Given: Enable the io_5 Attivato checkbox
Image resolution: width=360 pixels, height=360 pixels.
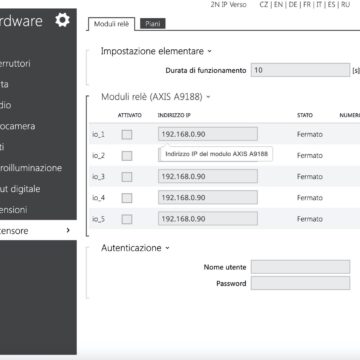Looking at the screenshot, I should pos(127,219).
